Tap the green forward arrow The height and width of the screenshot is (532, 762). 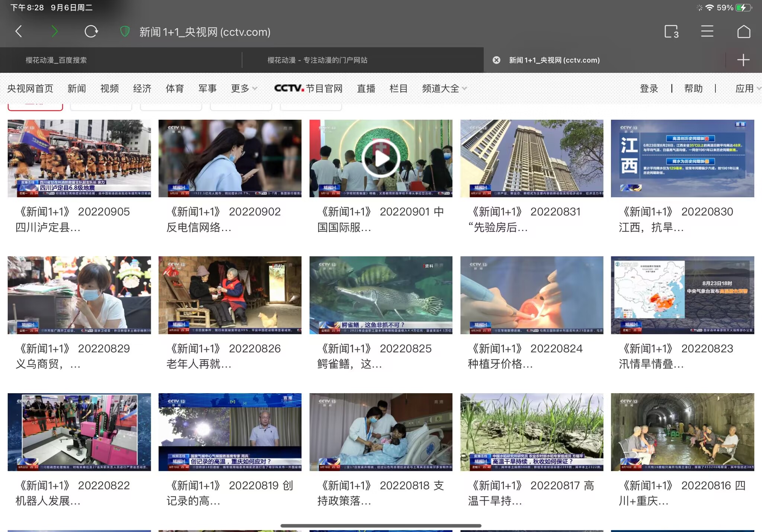point(54,32)
